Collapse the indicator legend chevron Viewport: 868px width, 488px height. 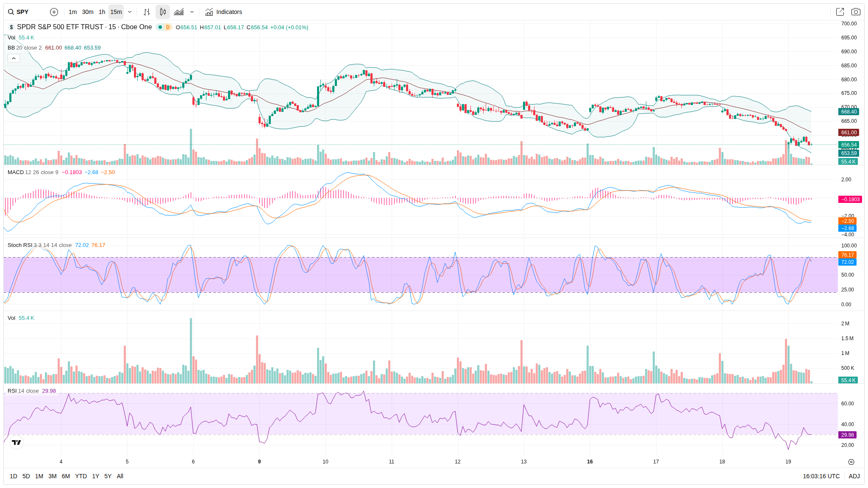click(14, 58)
